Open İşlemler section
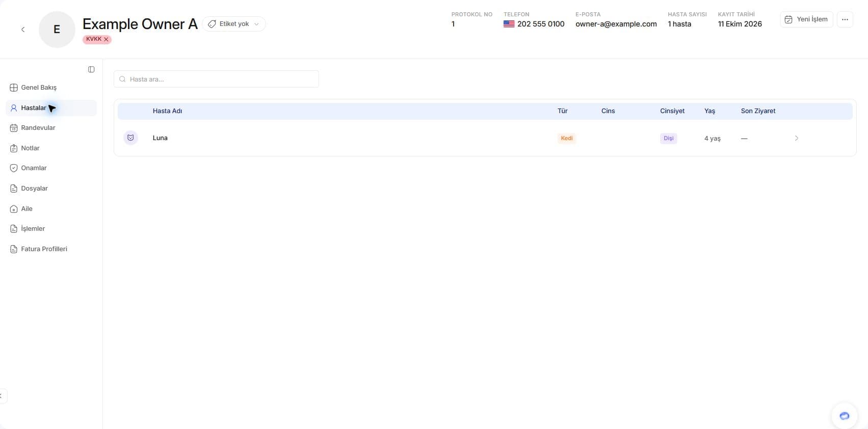 pos(51,229)
